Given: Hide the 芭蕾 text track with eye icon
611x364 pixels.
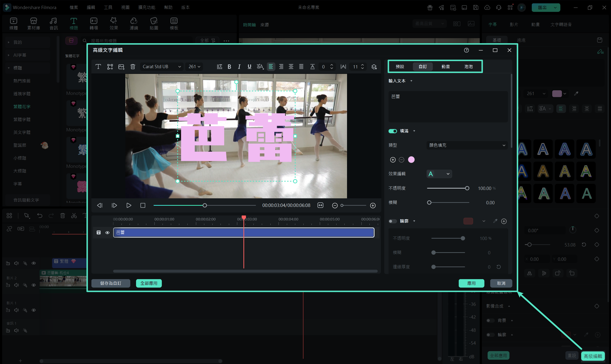Looking at the screenshot, I should [107, 232].
